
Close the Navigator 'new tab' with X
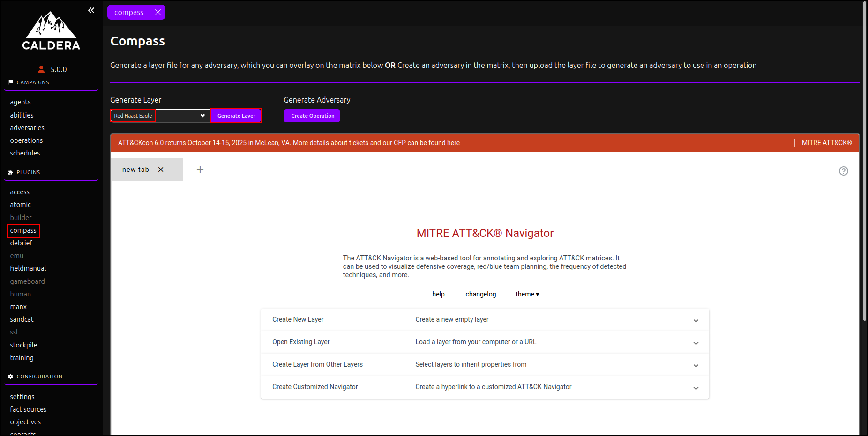click(161, 170)
